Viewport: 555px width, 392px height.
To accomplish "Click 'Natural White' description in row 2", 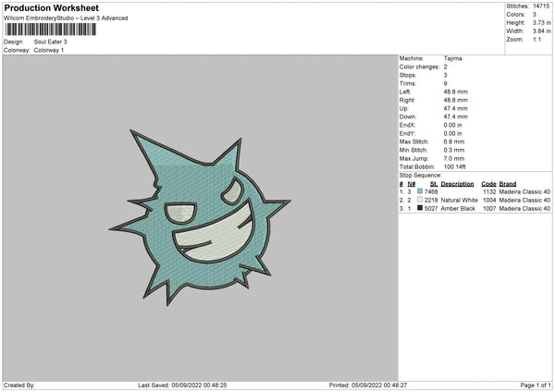I will [x=460, y=201].
